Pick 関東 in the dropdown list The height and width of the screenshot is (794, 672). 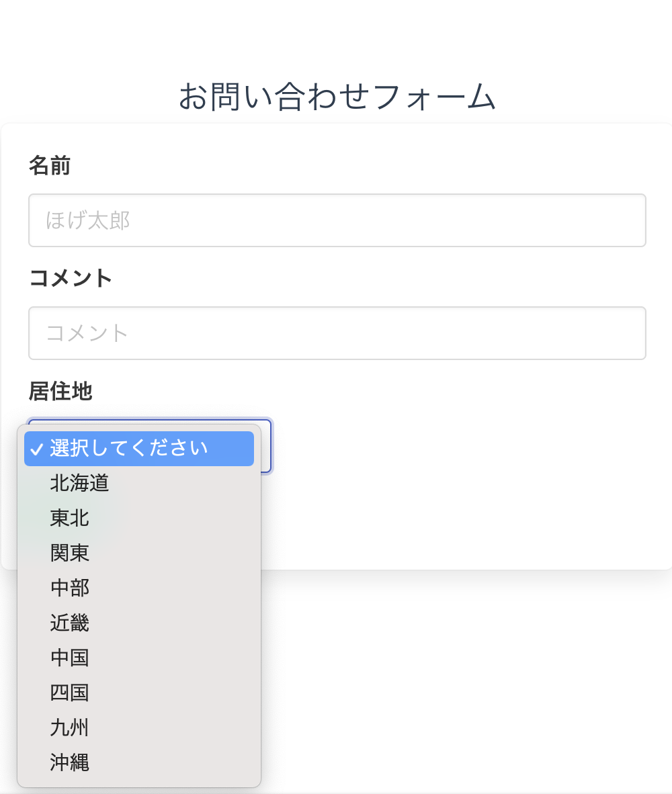pyautogui.click(x=70, y=553)
